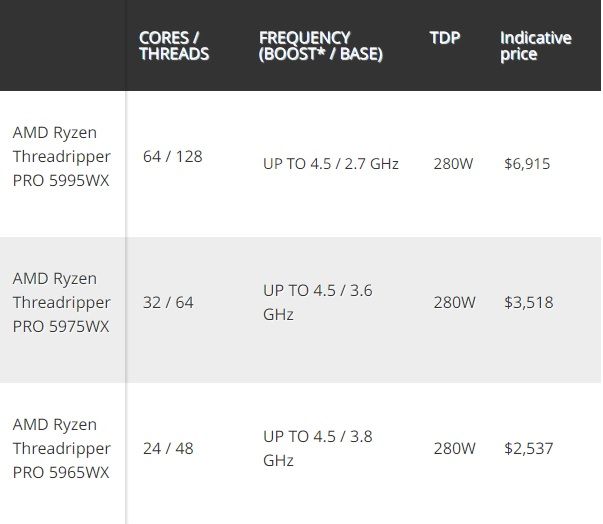Viewport: 603px width, 524px height.
Task: Click the $2,537 price cell
Action: [529, 448]
